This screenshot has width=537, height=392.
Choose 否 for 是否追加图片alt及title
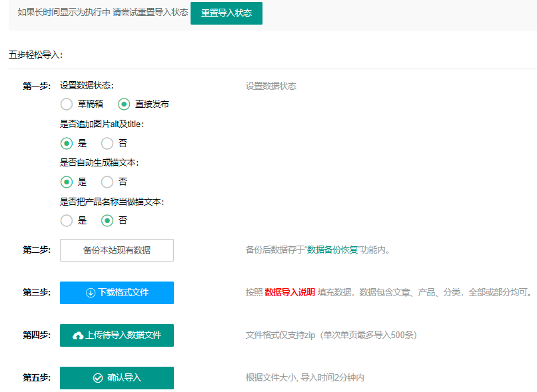point(107,143)
